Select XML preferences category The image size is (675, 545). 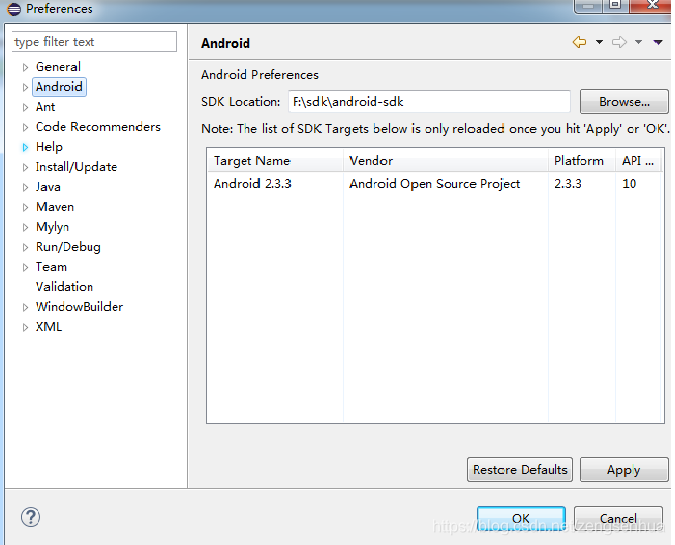tap(49, 327)
